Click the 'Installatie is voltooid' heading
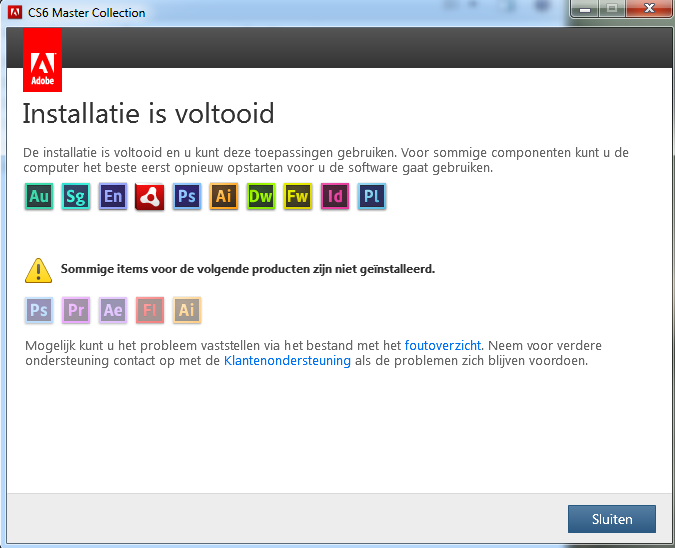The height and width of the screenshot is (548, 675). [148, 114]
